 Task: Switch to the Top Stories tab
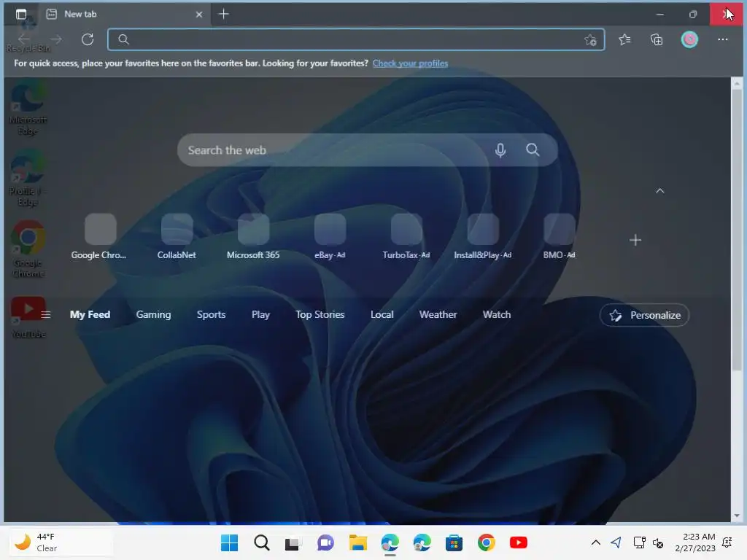pyautogui.click(x=320, y=315)
